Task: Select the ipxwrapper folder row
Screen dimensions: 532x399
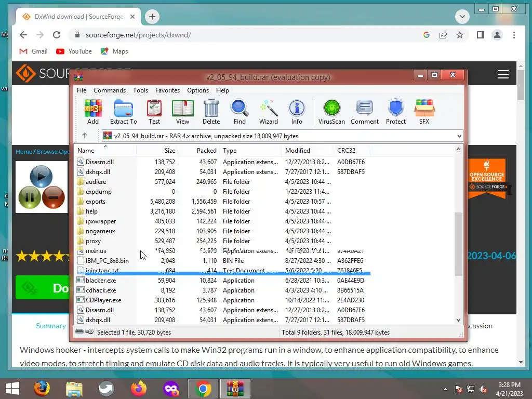Action: 222,221
